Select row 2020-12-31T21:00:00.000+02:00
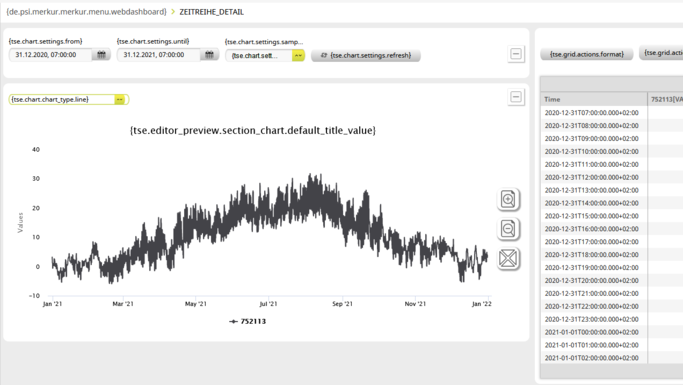The image size is (683, 385). pyautogui.click(x=612, y=294)
